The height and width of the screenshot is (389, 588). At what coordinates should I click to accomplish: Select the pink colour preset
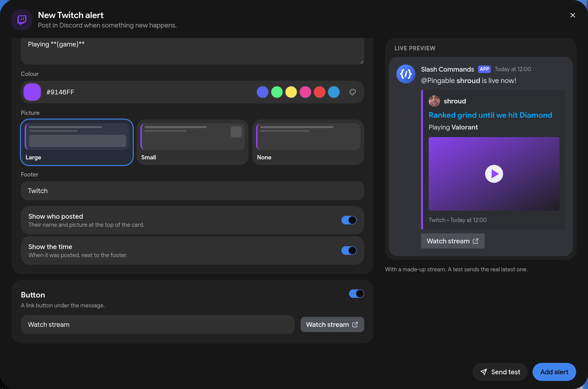pos(305,92)
